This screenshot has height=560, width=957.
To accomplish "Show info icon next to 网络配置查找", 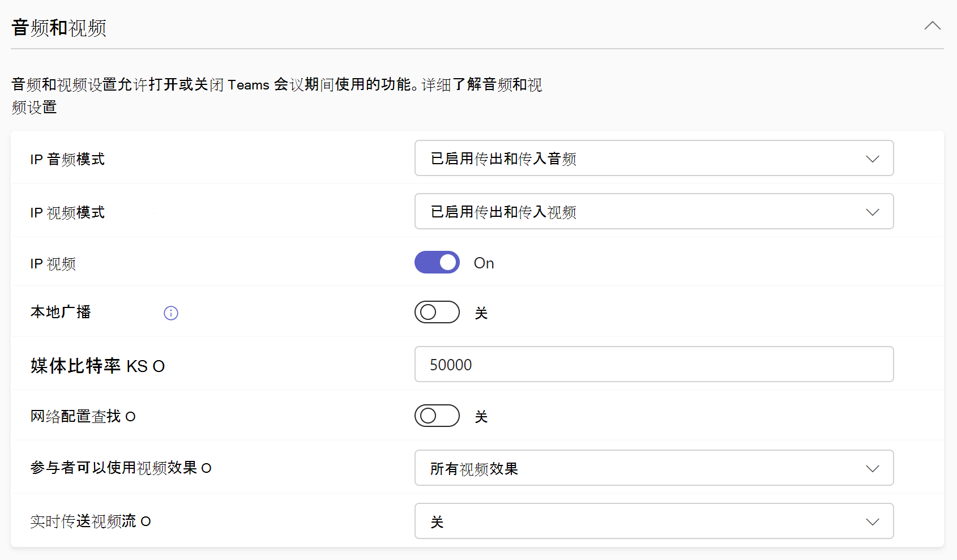I will click(x=130, y=417).
